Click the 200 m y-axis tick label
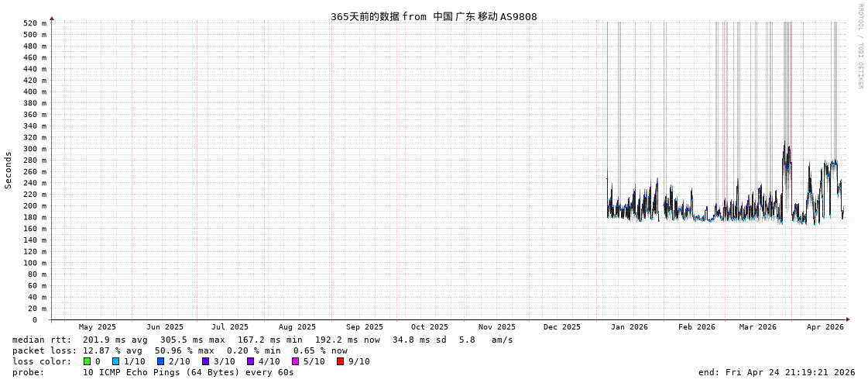The image size is (868, 383). (34, 206)
